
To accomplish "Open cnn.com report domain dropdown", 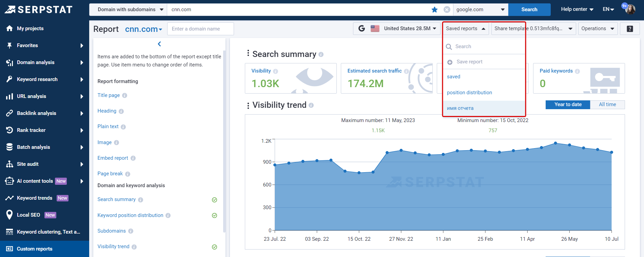I will tap(143, 29).
